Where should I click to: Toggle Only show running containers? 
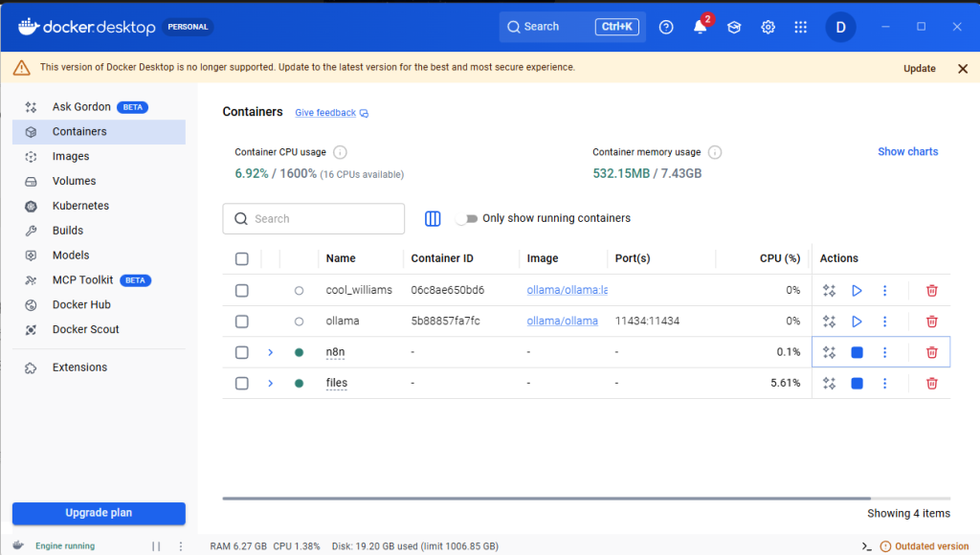click(x=467, y=218)
